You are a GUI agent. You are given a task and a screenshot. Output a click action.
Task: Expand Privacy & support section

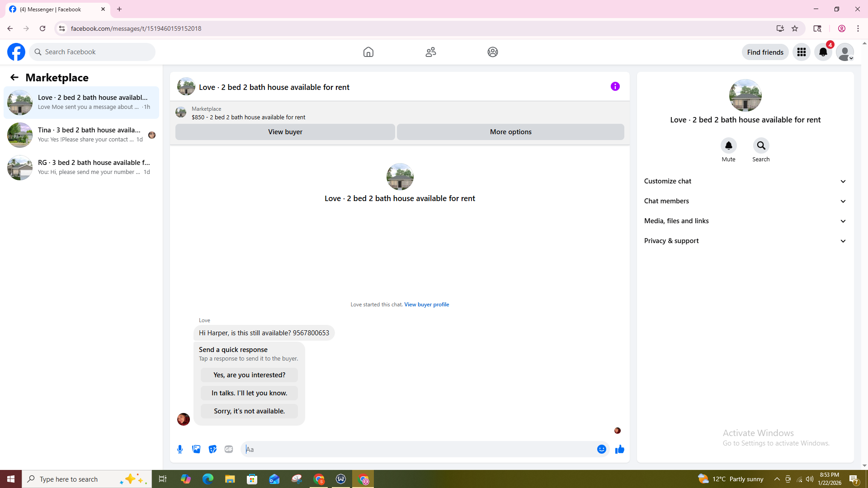(x=745, y=241)
